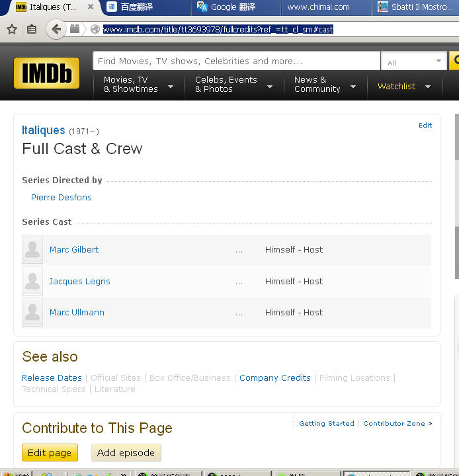Click the Filming Locations greyed text

(x=355, y=378)
